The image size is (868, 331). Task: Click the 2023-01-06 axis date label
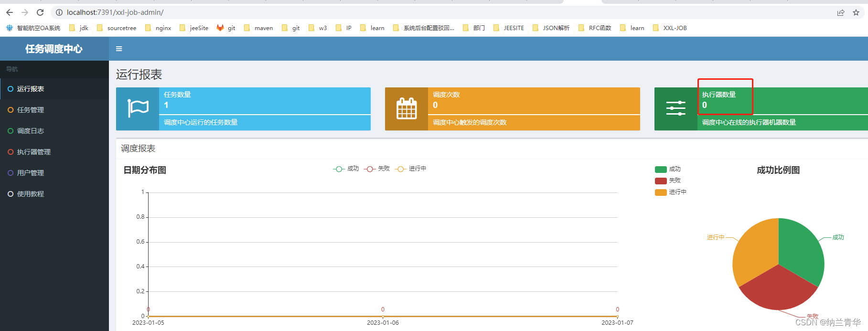pos(383,323)
